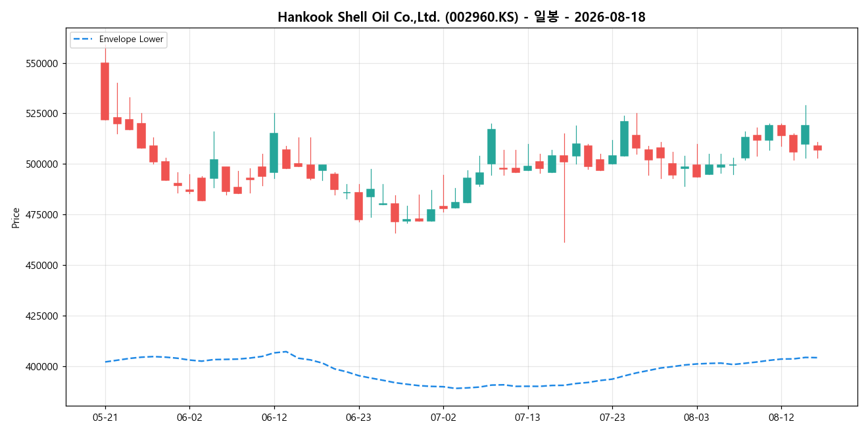This screenshot has width=868, height=434.
Task: Click the Price y-axis title
Action: click(16, 218)
